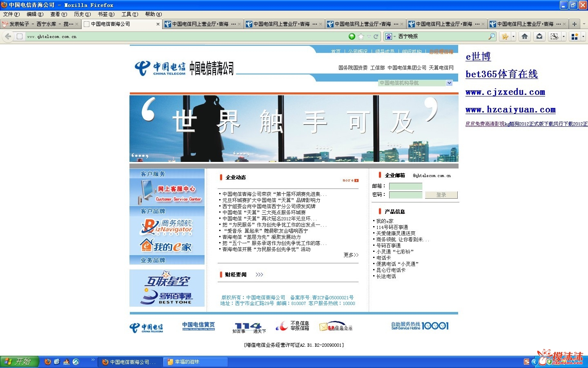The image size is (588, 368).
Task: Click inside the 密码 password input field
Action: pos(406,195)
